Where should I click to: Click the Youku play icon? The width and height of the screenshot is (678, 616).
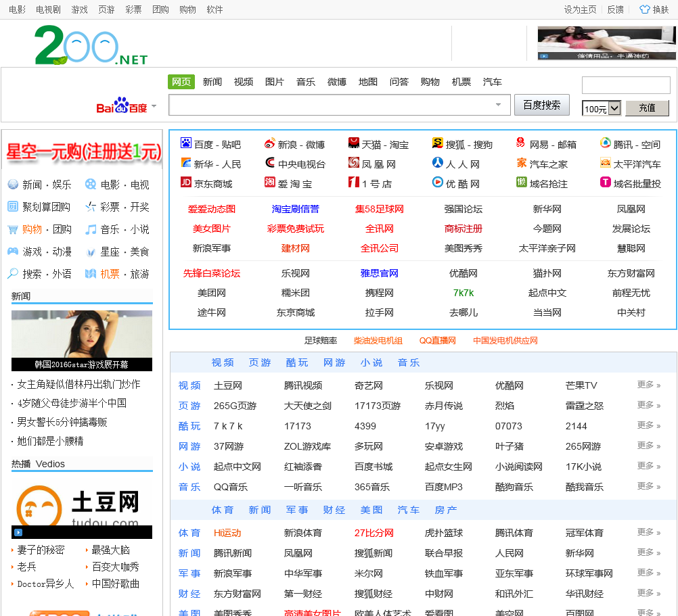[x=438, y=183]
